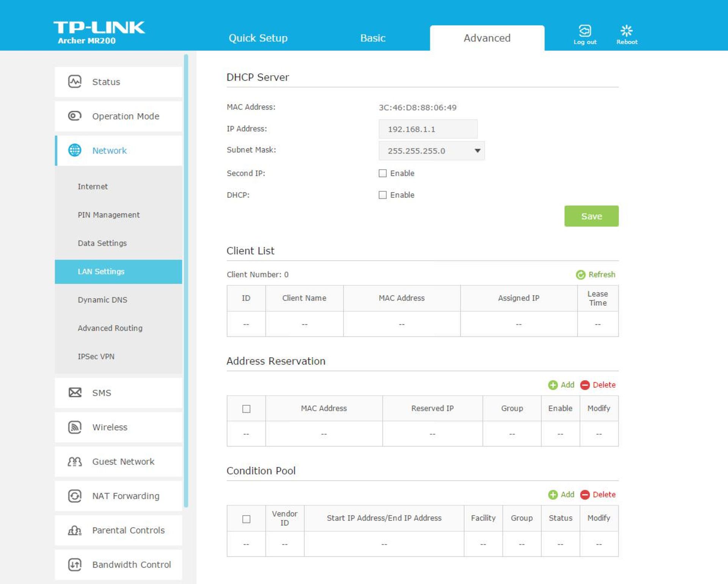728x584 pixels.
Task: Click the Log out icon
Action: (x=585, y=31)
